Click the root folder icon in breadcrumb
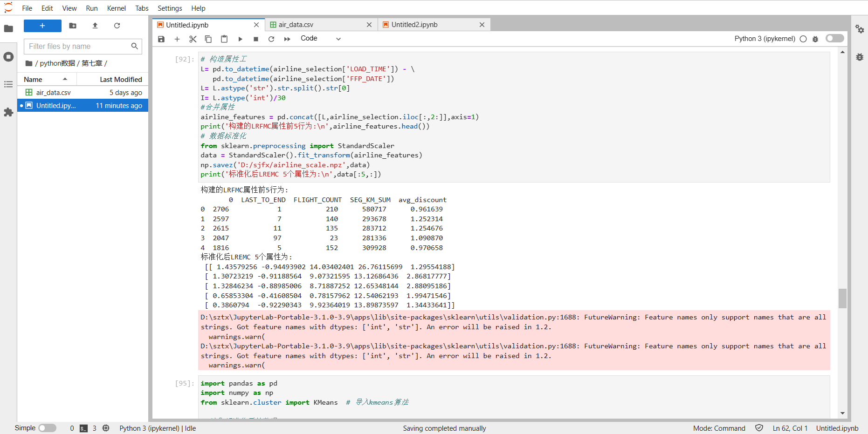Image resolution: width=868 pixels, height=434 pixels. point(29,63)
